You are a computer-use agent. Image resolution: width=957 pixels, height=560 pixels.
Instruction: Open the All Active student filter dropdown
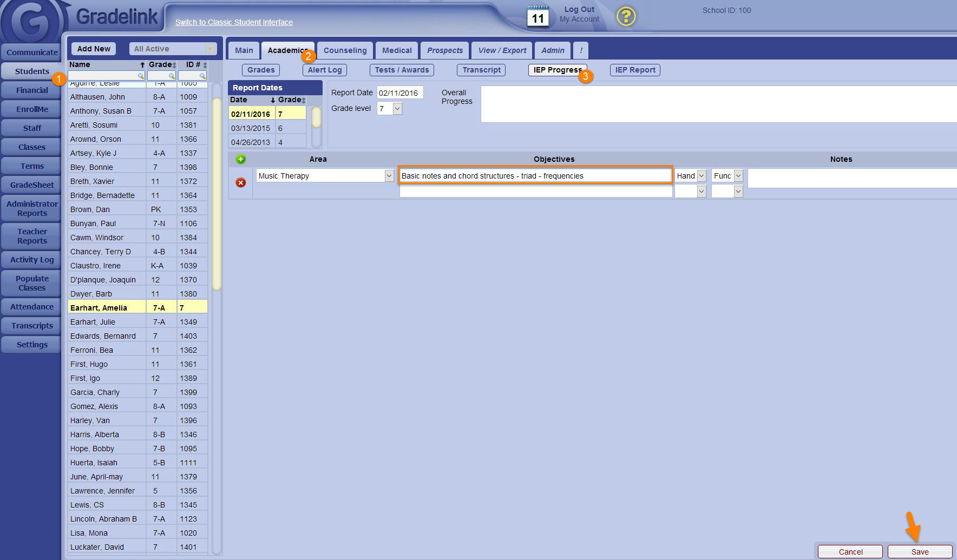coord(210,49)
